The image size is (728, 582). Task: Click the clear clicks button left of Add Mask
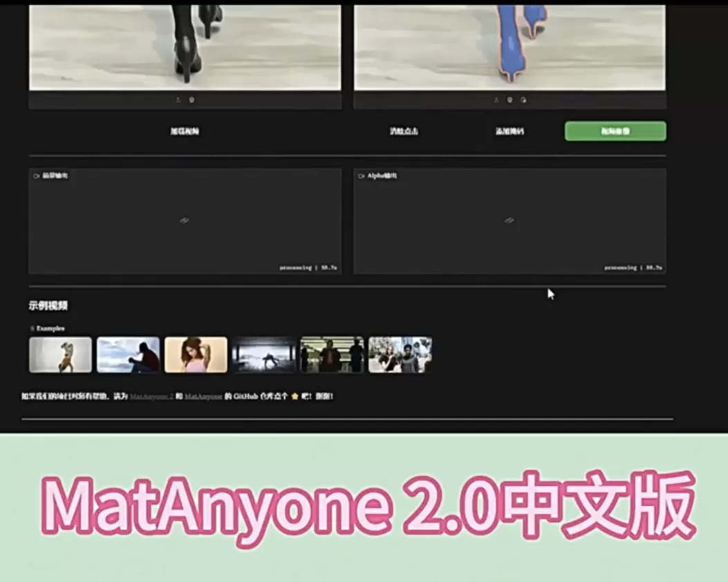(x=404, y=131)
